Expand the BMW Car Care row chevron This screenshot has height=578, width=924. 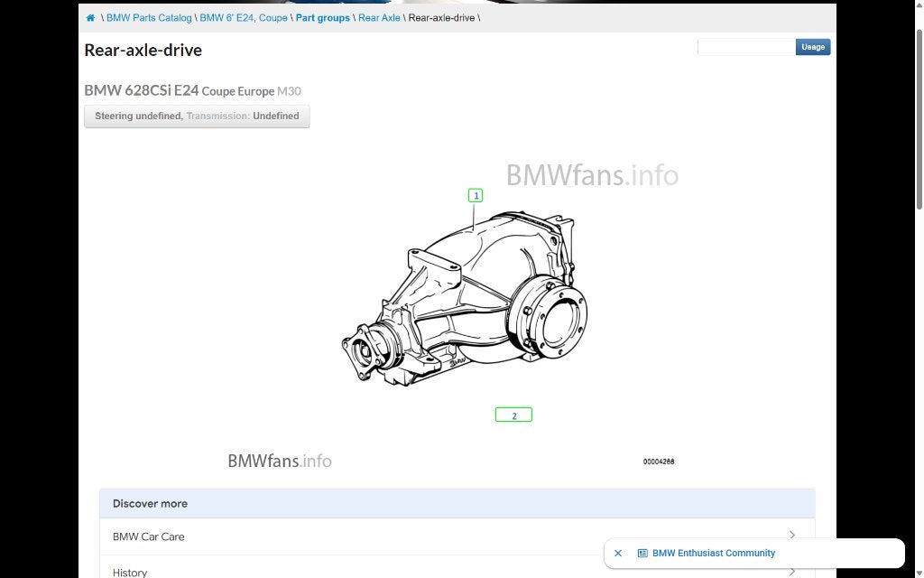[792, 535]
